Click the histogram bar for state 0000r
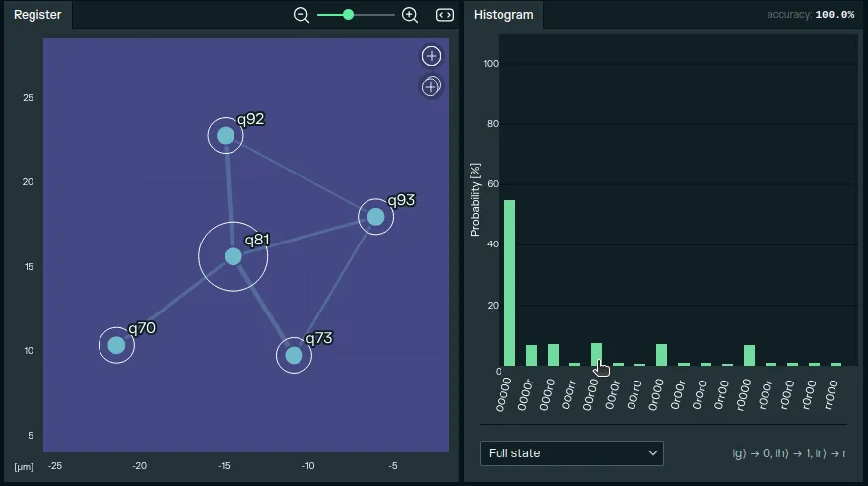The width and height of the screenshot is (868, 486). tap(531, 355)
